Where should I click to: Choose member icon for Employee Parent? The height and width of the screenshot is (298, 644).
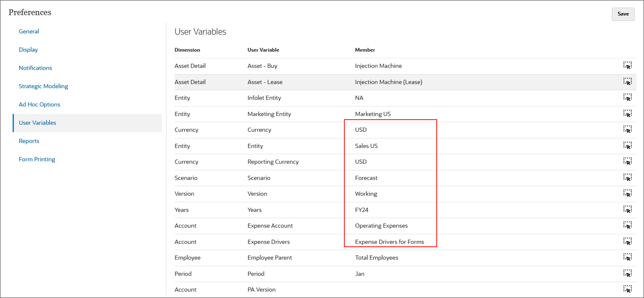[627, 257]
